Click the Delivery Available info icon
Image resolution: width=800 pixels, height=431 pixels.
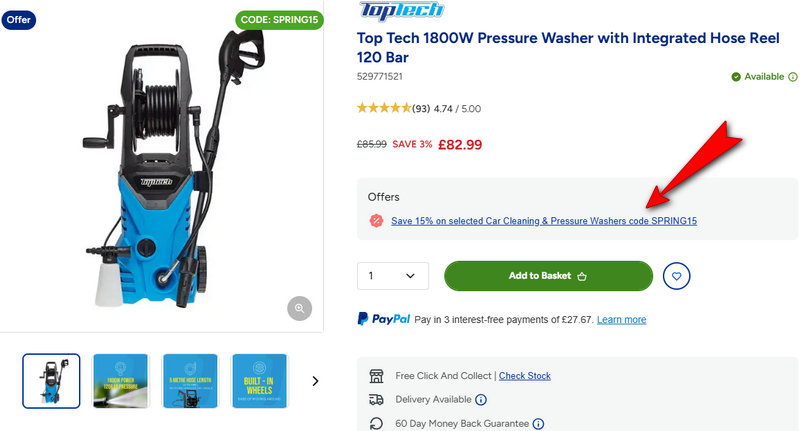point(481,400)
